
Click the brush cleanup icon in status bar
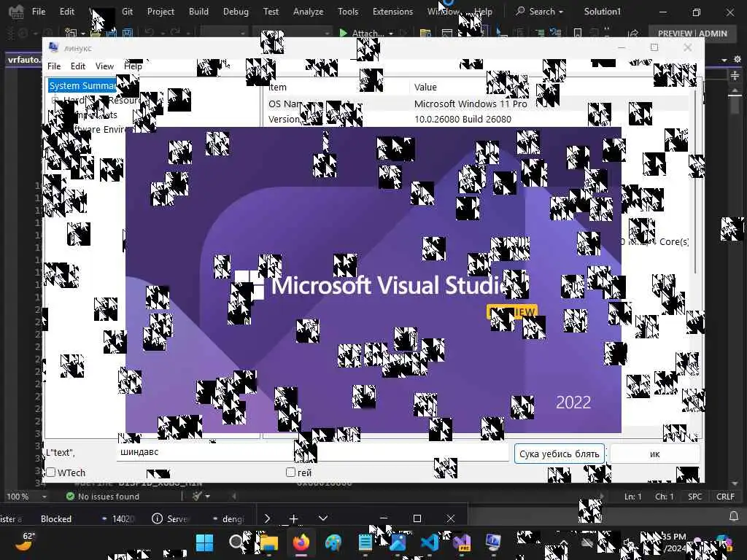(x=197, y=496)
